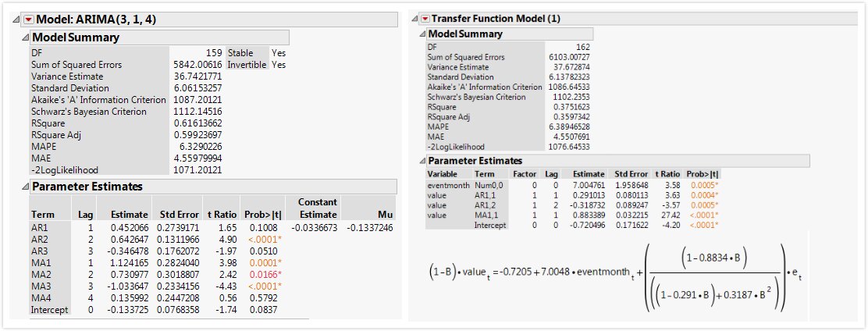This screenshot has width=868, height=331.
Task: Select the Constant Estimate column header
Action: click(317, 208)
